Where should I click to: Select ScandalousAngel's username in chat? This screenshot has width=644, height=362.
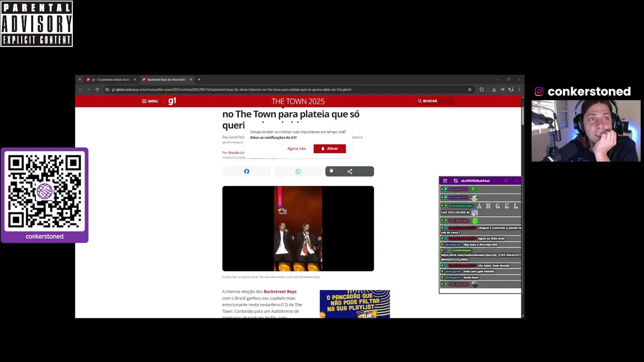(x=461, y=206)
